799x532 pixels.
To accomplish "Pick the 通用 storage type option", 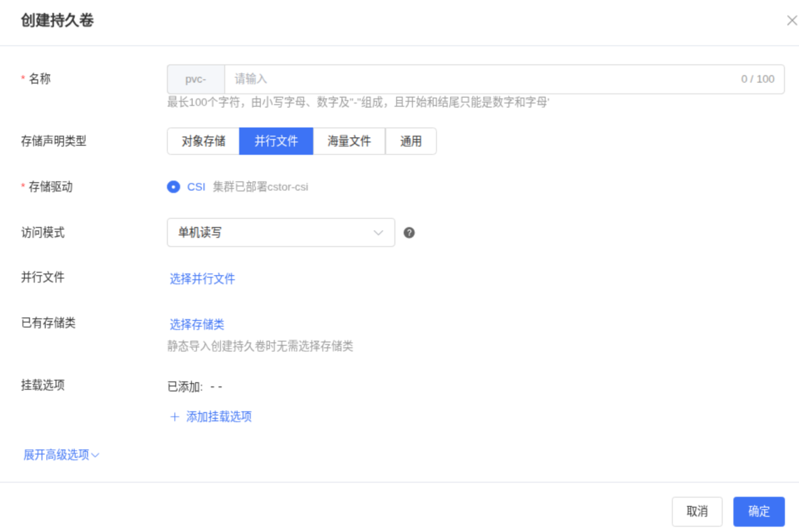I will pos(411,141).
